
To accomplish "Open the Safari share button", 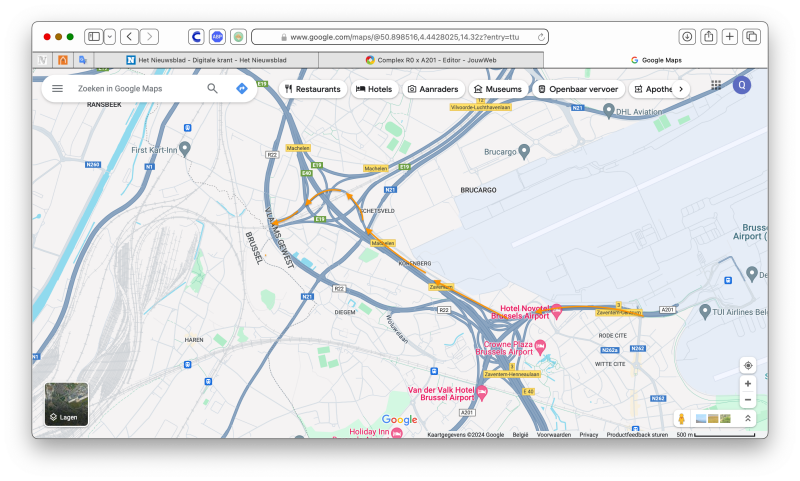I will click(x=709, y=37).
